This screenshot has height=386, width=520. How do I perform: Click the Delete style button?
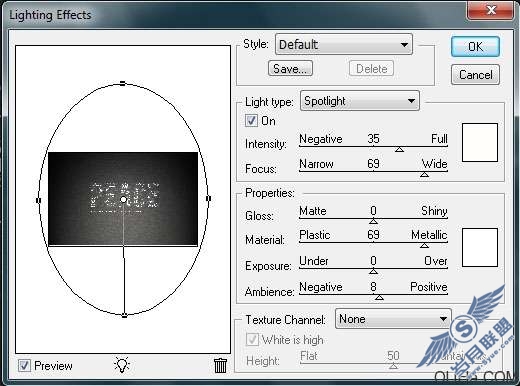(x=371, y=69)
